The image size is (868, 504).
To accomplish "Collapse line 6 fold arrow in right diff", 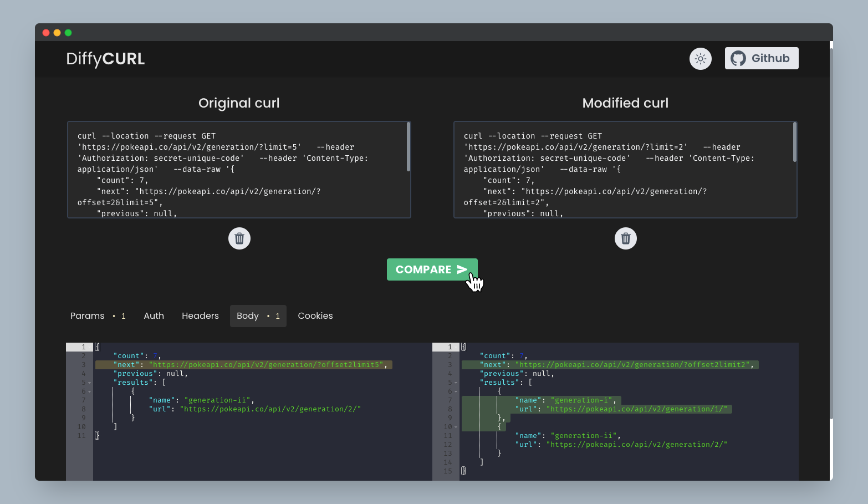I will [456, 391].
